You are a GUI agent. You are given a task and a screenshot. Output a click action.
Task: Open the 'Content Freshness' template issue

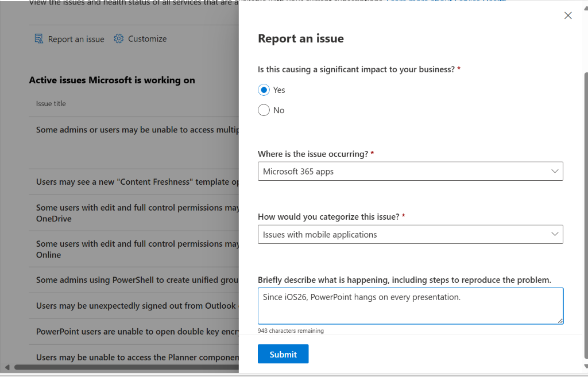point(137,182)
